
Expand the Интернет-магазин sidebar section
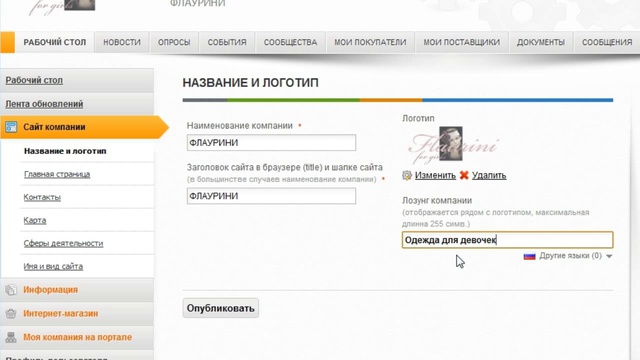(60, 313)
